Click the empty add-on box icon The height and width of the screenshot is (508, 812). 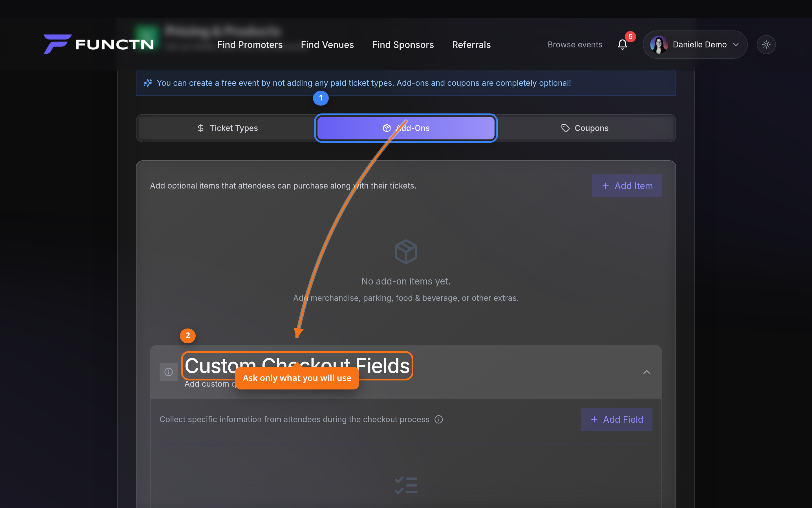coord(406,252)
